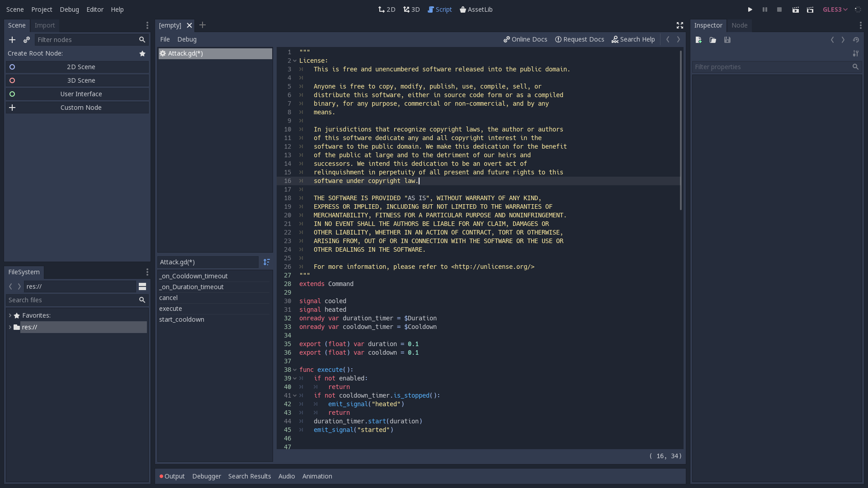Toggle distraction free mode icon
This screenshot has height=488, width=868.
coord(679,25)
